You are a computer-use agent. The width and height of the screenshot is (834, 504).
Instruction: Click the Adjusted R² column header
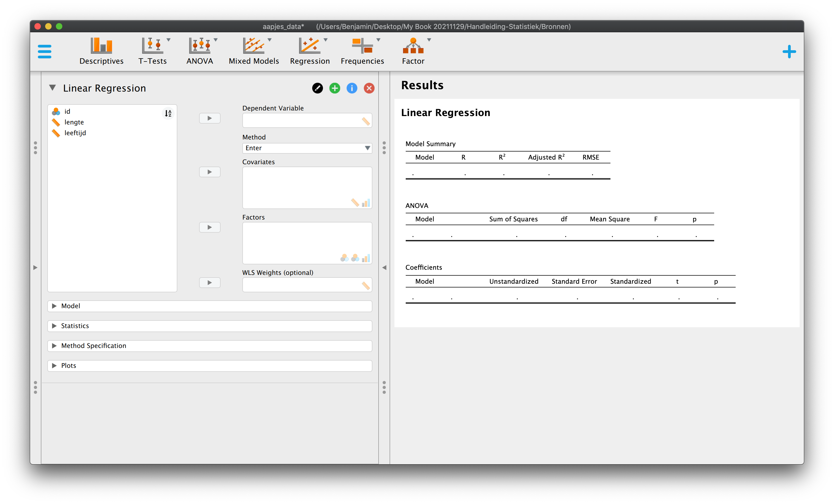click(x=546, y=157)
